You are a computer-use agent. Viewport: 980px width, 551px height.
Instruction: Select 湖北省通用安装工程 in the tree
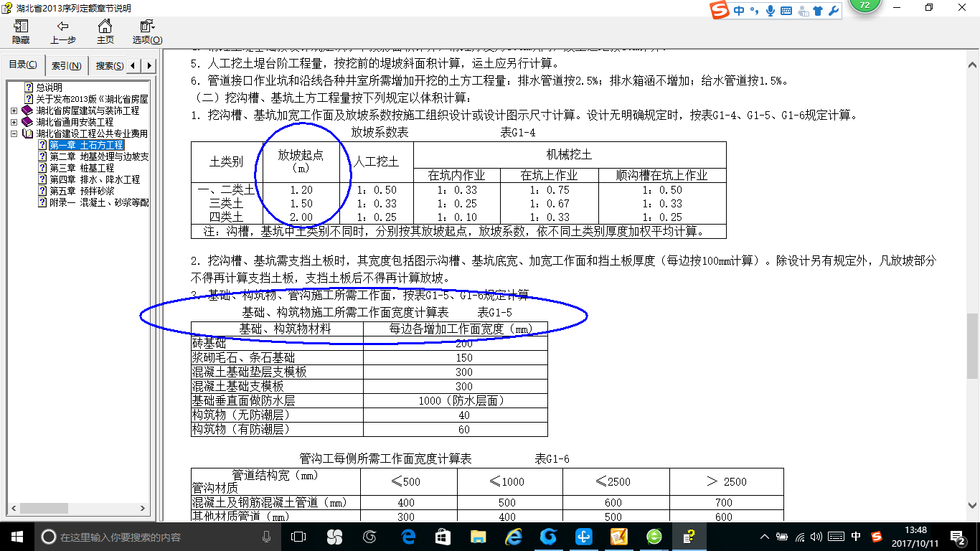75,122
